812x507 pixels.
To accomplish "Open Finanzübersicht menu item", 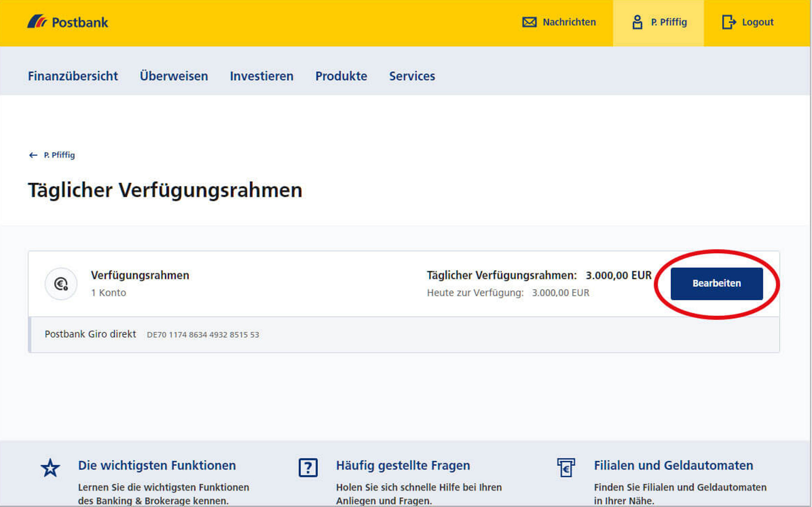I will tap(73, 75).
